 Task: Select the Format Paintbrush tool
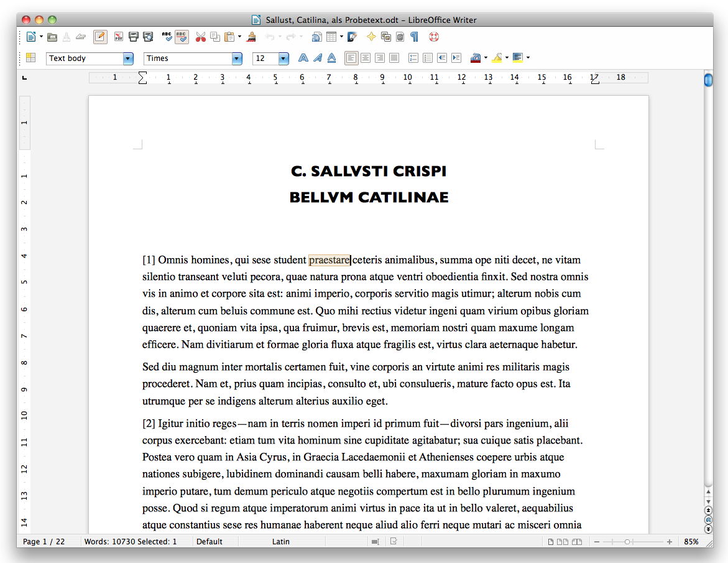coord(251,37)
